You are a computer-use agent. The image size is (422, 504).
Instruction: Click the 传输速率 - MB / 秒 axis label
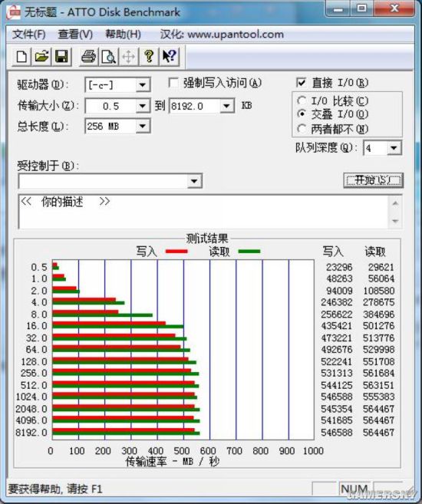[173, 462]
